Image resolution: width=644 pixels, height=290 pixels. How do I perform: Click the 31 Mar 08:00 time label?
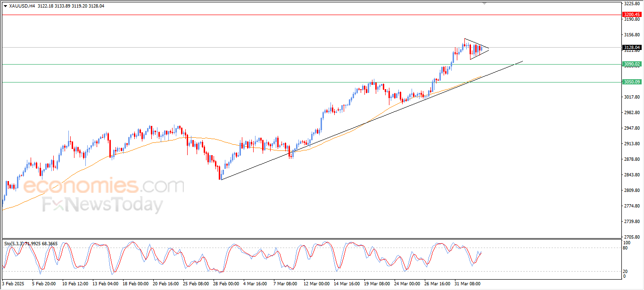pos(468,284)
